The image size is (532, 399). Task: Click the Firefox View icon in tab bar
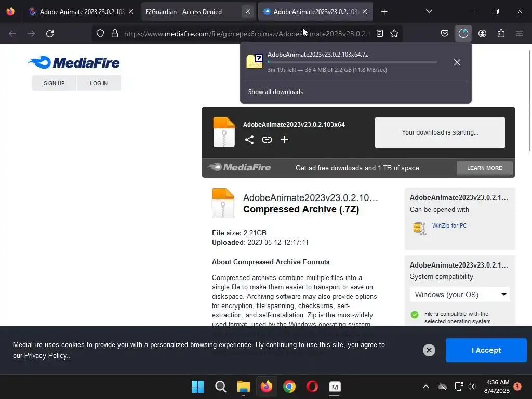[x=10, y=11]
